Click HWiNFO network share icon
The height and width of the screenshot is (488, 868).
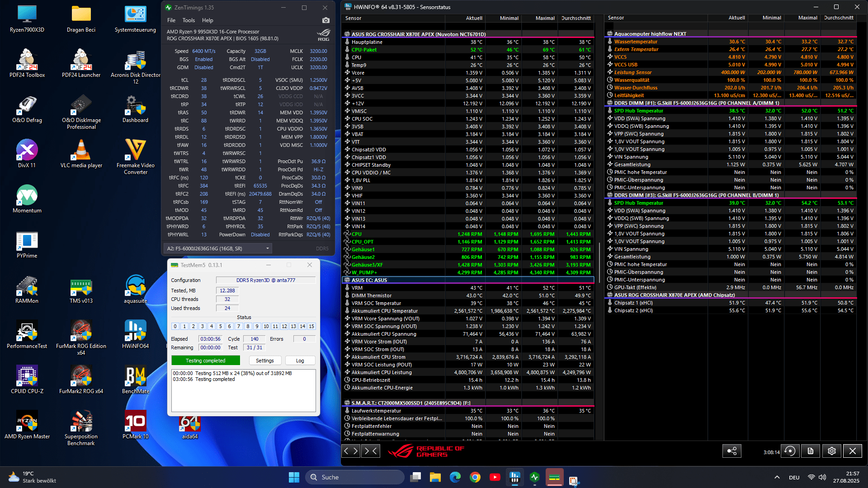(x=731, y=451)
